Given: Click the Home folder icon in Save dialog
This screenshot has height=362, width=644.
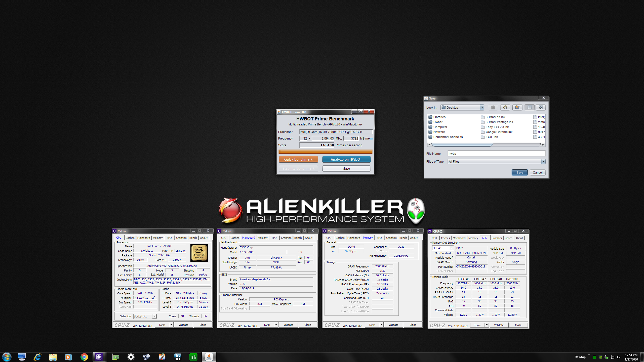Looking at the screenshot, I should point(505,108).
